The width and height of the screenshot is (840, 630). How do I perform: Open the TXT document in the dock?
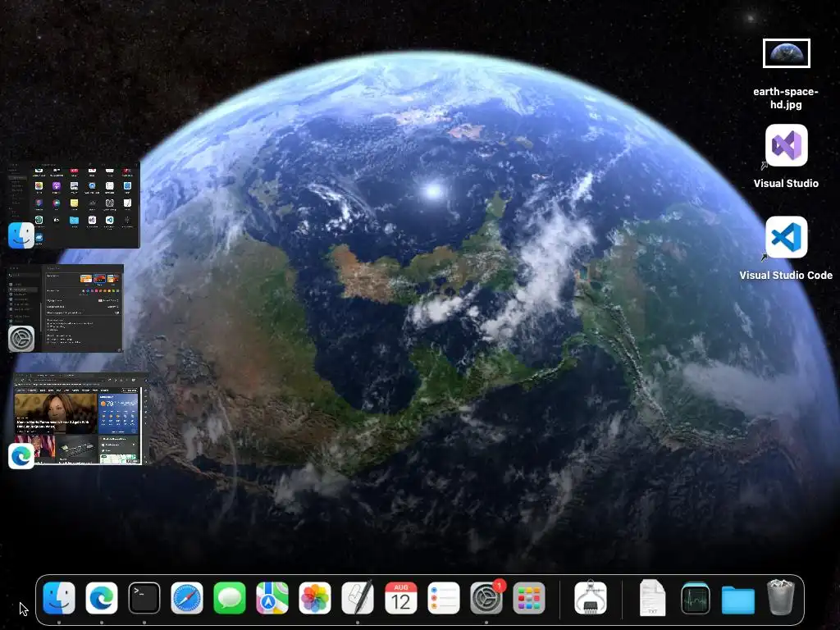pos(652,598)
